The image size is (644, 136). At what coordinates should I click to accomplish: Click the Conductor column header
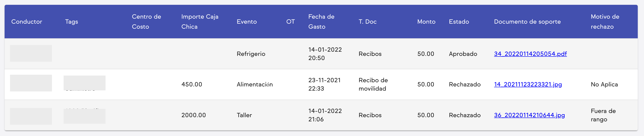27,22
